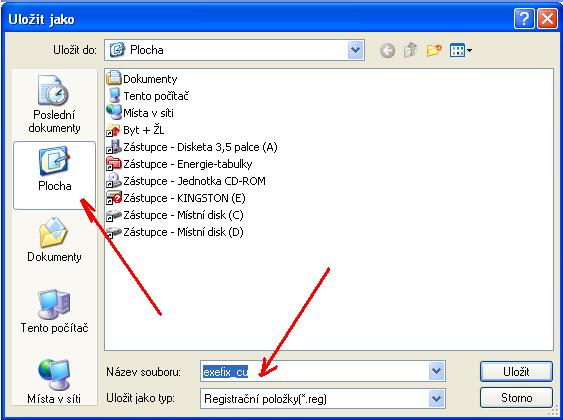Click the help question mark button

point(524,18)
